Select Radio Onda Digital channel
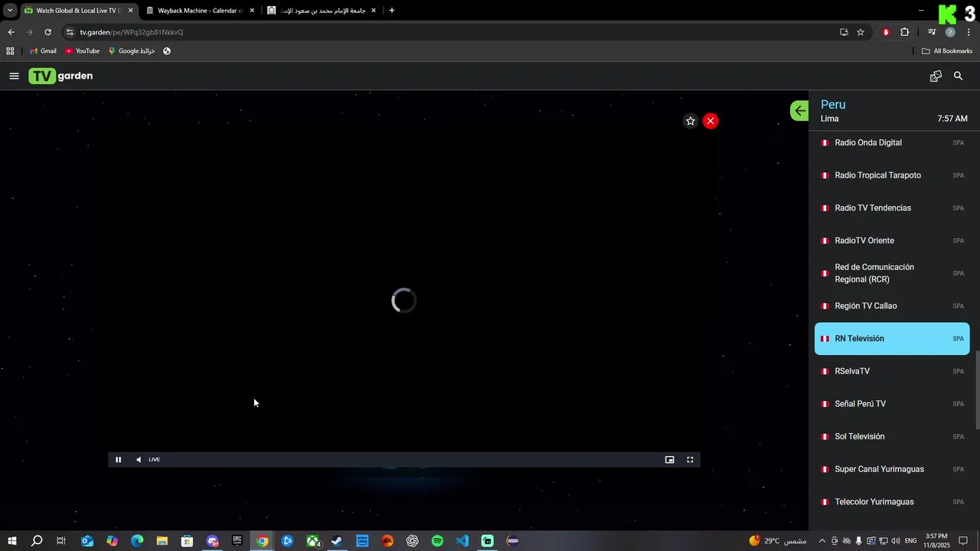The height and width of the screenshot is (551, 980). (x=892, y=142)
